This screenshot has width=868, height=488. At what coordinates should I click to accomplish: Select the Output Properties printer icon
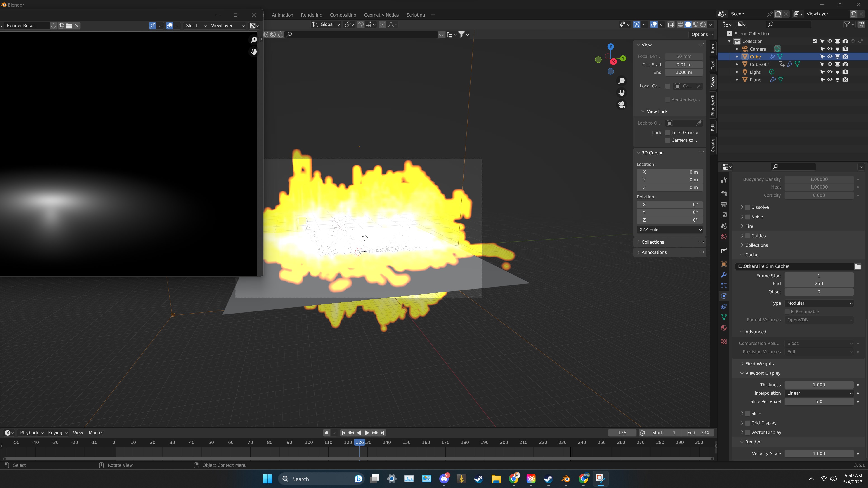coord(724,204)
